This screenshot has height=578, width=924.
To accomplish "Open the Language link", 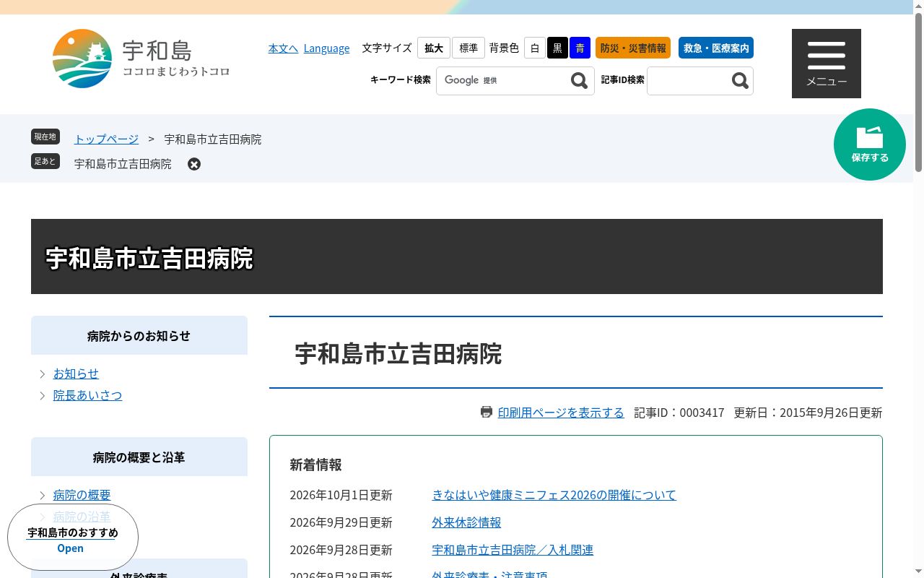I will coord(326,48).
